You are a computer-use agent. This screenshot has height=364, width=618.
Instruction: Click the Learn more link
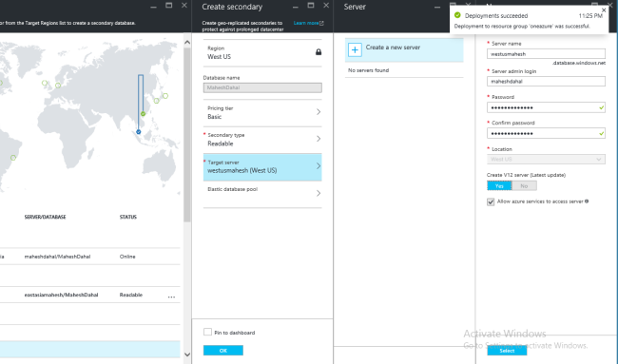click(306, 23)
